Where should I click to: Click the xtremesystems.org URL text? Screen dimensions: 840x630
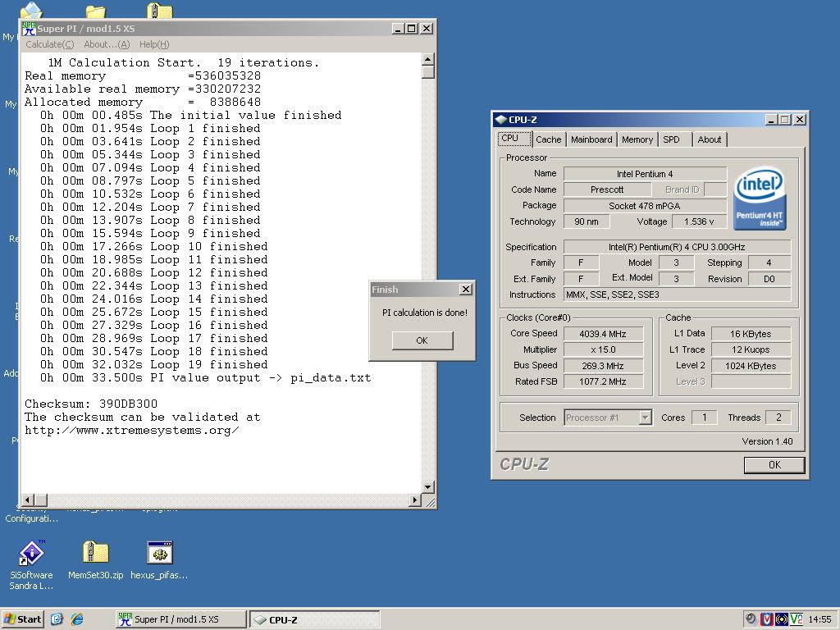pyautogui.click(x=132, y=430)
